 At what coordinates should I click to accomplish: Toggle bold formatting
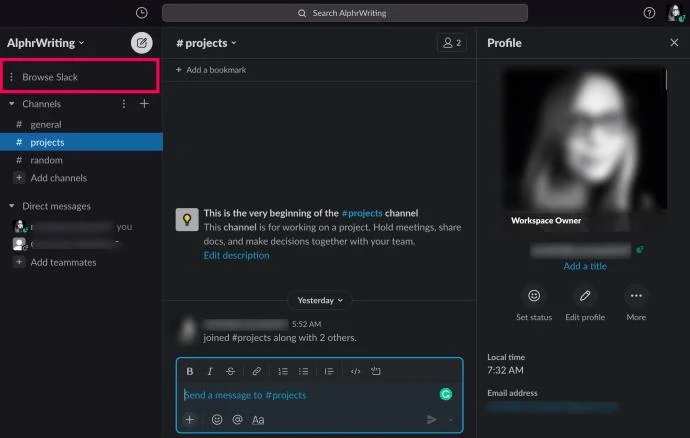[190, 371]
